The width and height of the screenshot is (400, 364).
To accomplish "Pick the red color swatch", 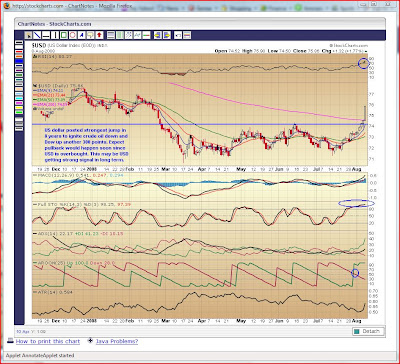I will click(19, 51).
